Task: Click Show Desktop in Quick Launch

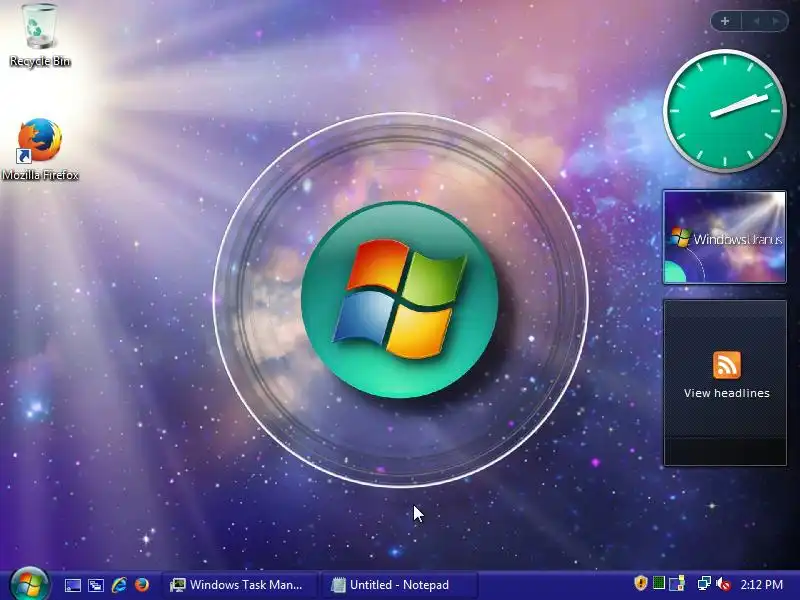Action: click(72, 585)
